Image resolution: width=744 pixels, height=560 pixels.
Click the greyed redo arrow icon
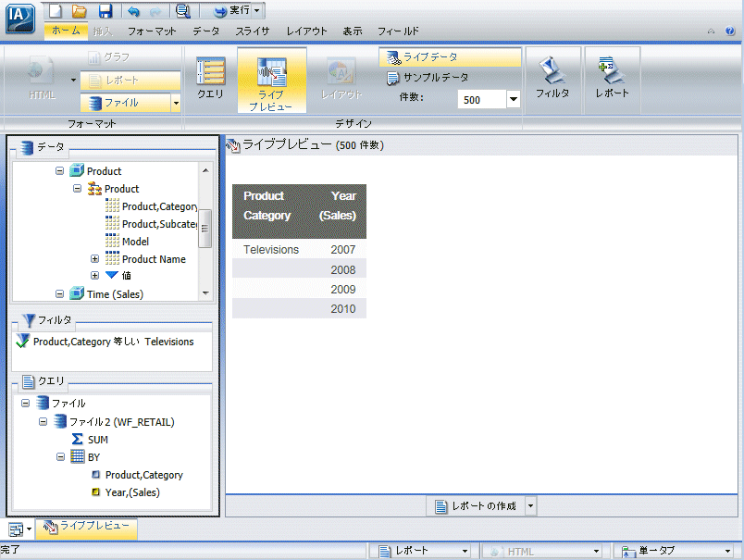tap(155, 11)
